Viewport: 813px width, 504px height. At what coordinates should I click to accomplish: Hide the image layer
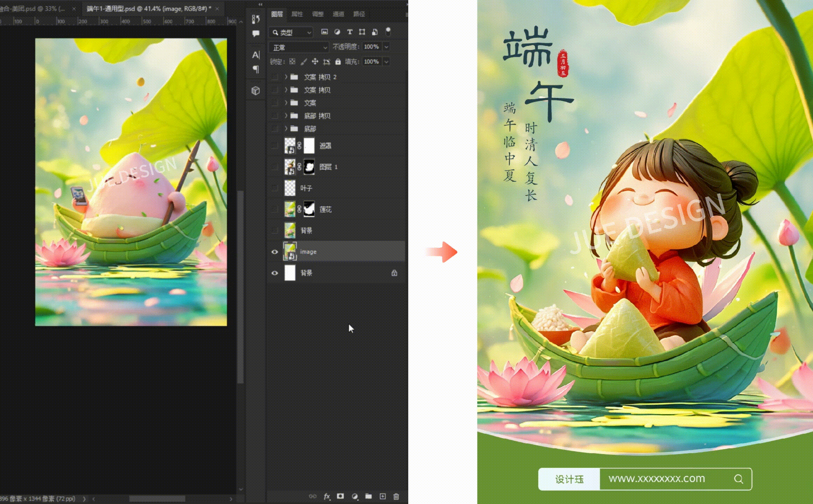[x=275, y=252]
